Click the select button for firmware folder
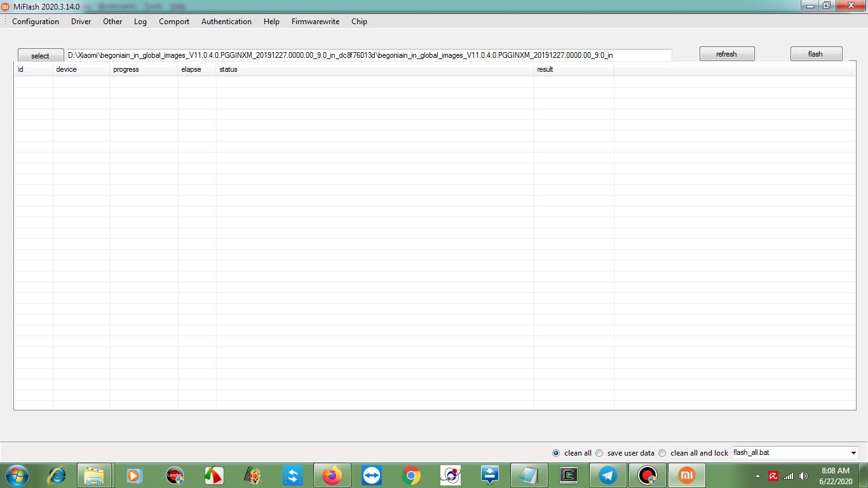Viewport: 868px width, 488px height. click(x=41, y=55)
